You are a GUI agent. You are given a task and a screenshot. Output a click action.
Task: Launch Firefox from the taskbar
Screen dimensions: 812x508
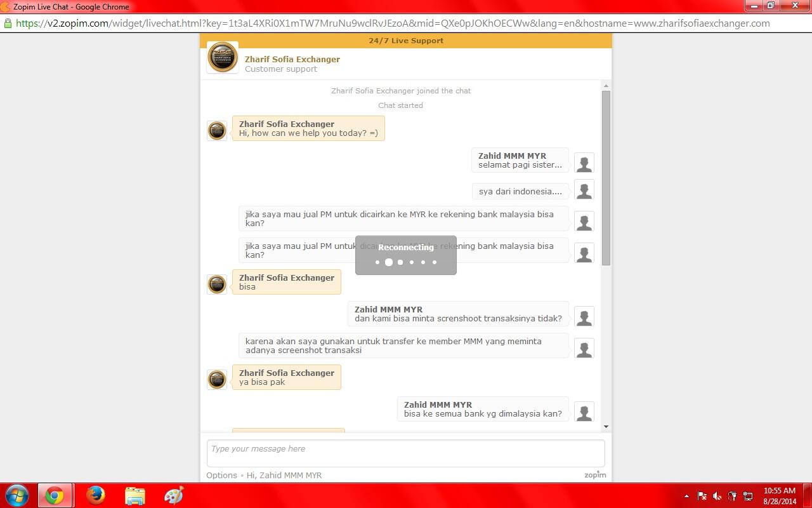click(x=95, y=495)
